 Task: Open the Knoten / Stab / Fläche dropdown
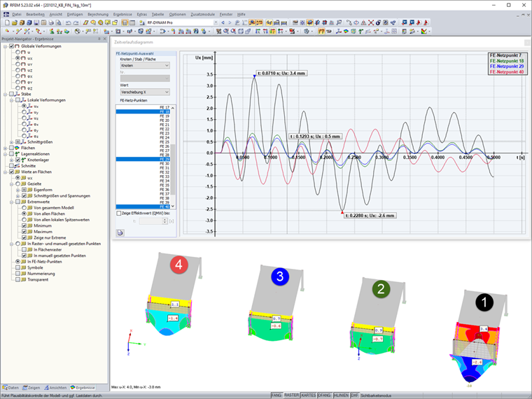click(x=145, y=66)
